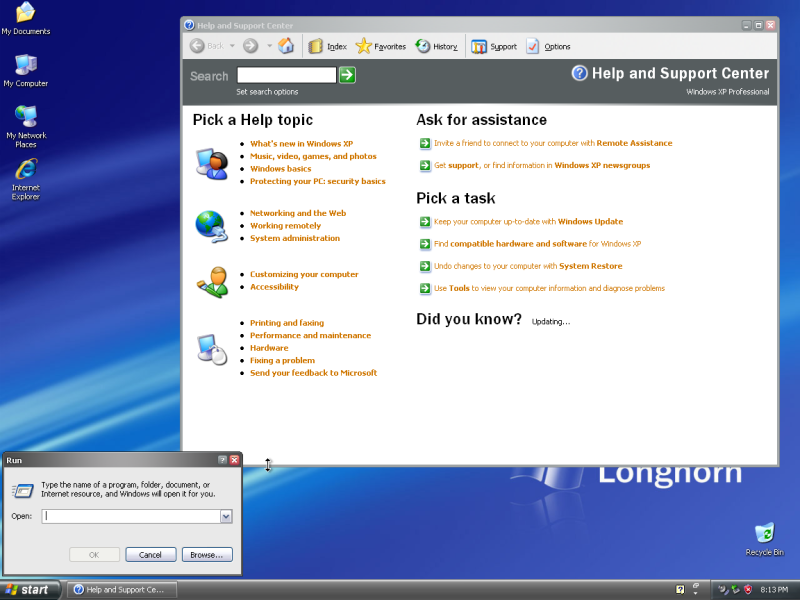Image resolution: width=800 pixels, height=600 pixels.
Task: Open the red security shield tray icon
Action: 748,589
